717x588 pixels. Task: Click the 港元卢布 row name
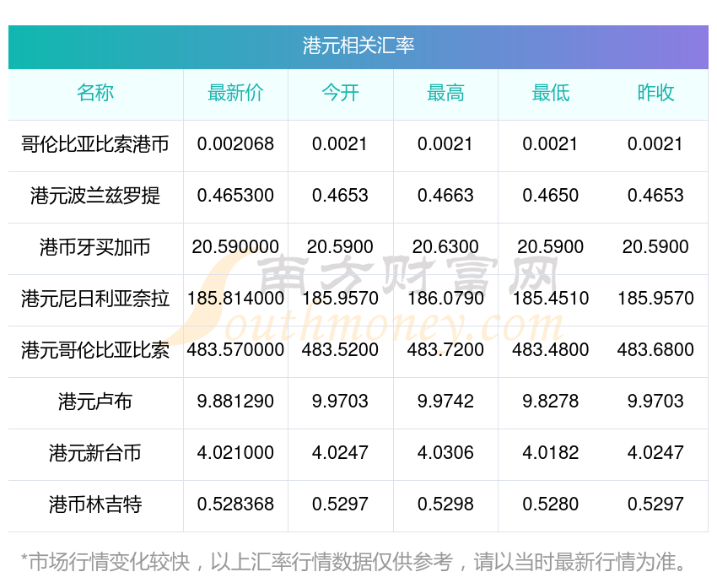point(95,402)
